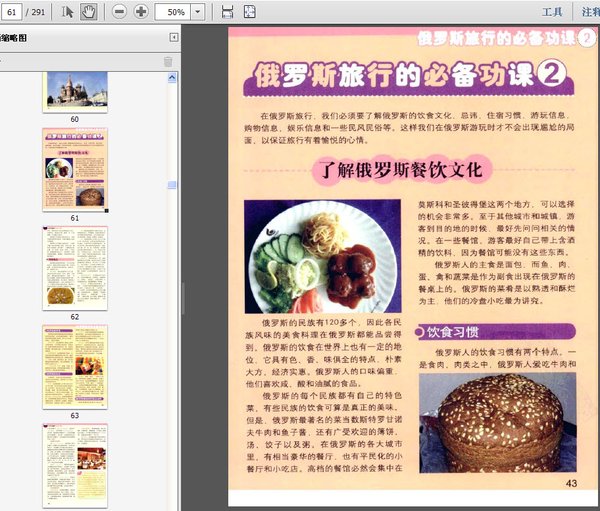The width and height of the screenshot is (600, 511).
Task: Open page 61 thumbnail
Action: (75, 170)
